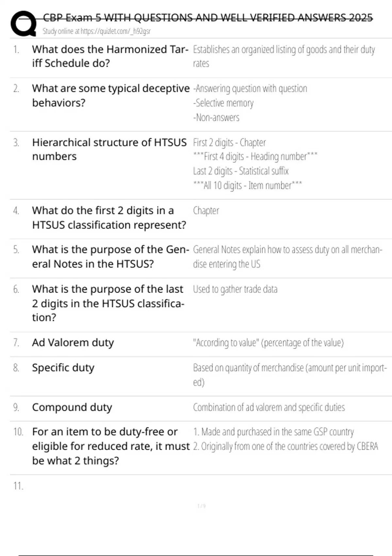Click the Quizlet Q logo

click(24, 23)
